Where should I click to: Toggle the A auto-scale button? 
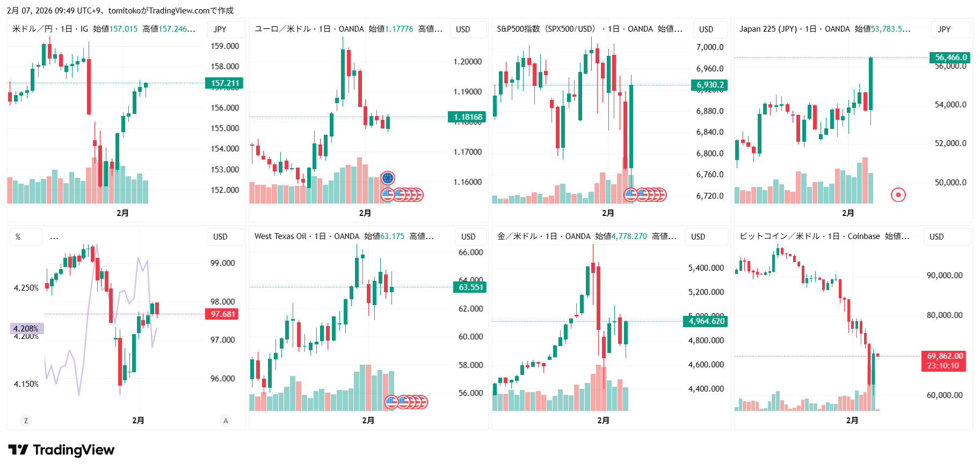pyautogui.click(x=226, y=421)
